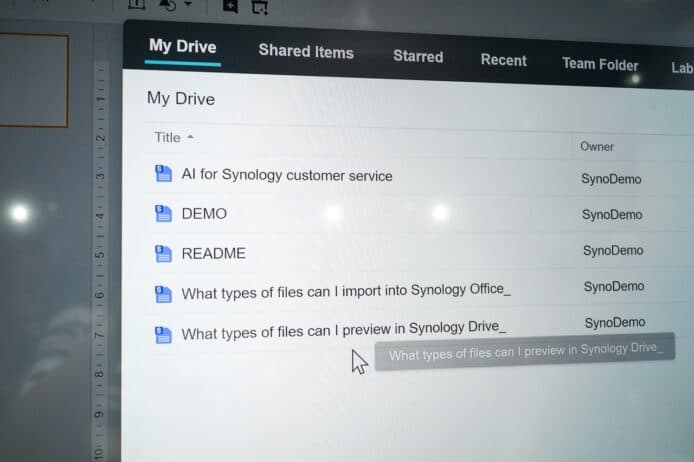
Task: Click the README document icon
Action: point(163,253)
